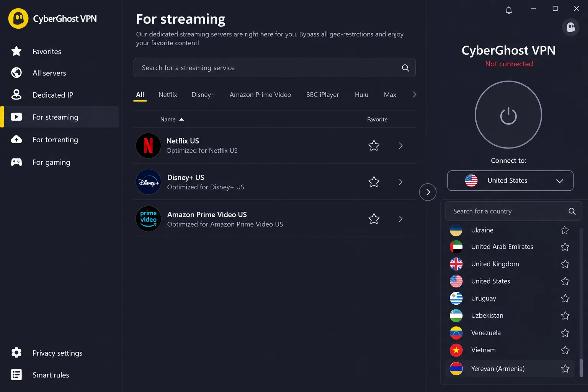Favorite the Disney+ US server
This screenshot has width=588, height=392.
pyautogui.click(x=374, y=182)
